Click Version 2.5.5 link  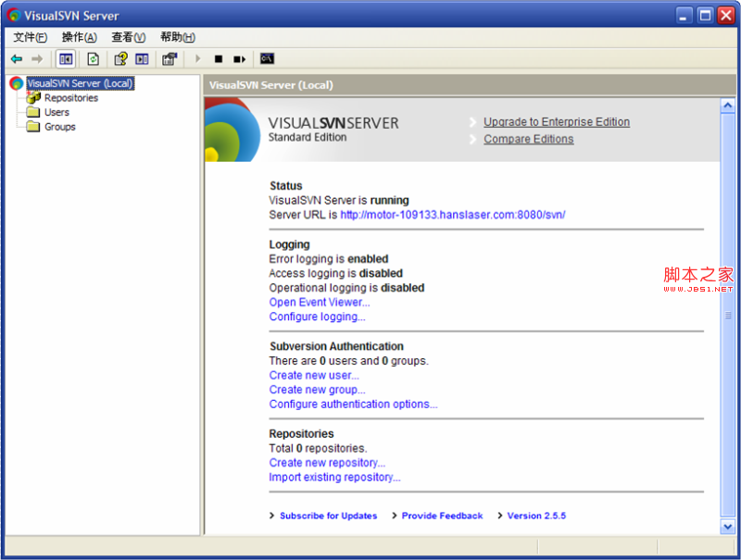tap(536, 516)
